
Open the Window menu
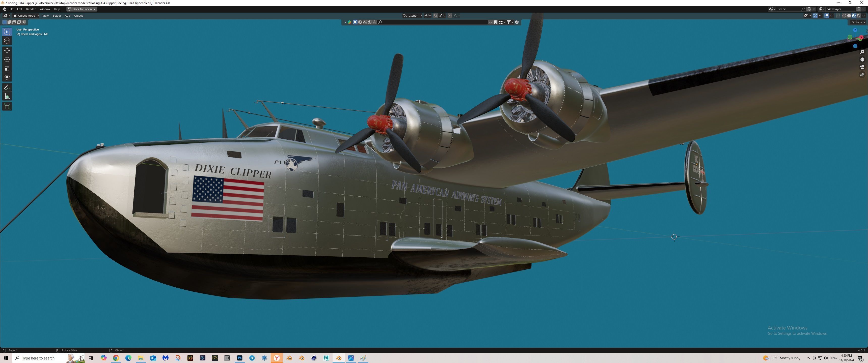(x=44, y=9)
